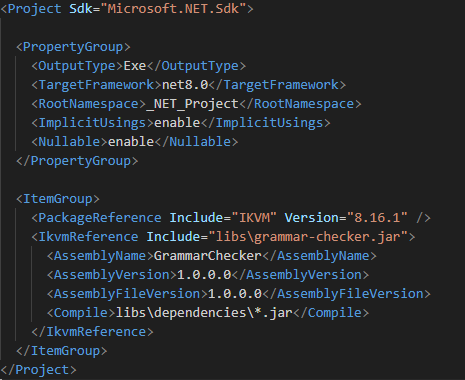Click the enable value of Nullable

131,142
